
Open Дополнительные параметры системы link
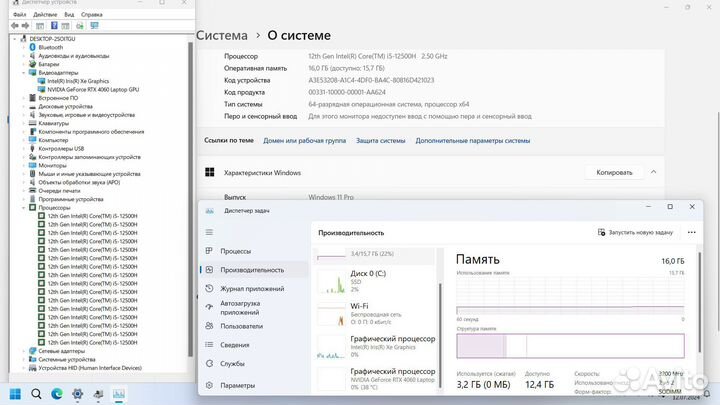(472, 141)
